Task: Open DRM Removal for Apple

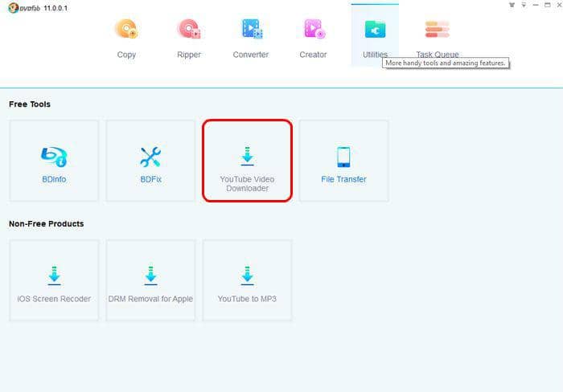Action: [151, 280]
